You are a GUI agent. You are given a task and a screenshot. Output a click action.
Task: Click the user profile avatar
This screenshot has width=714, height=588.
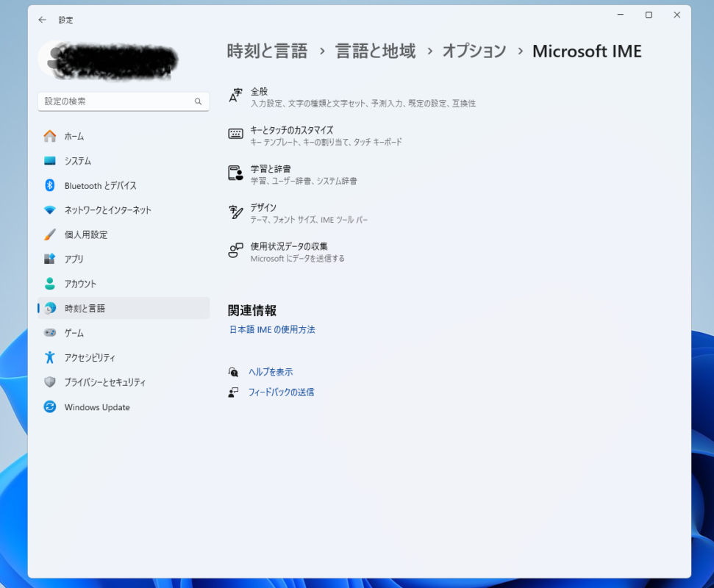[x=54, y=60]
